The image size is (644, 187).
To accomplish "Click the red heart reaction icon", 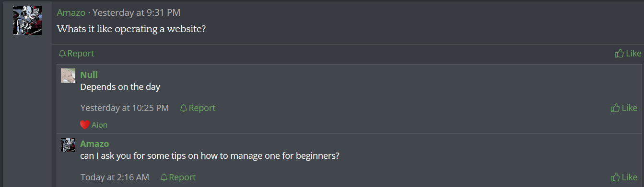I will point(85,125).
